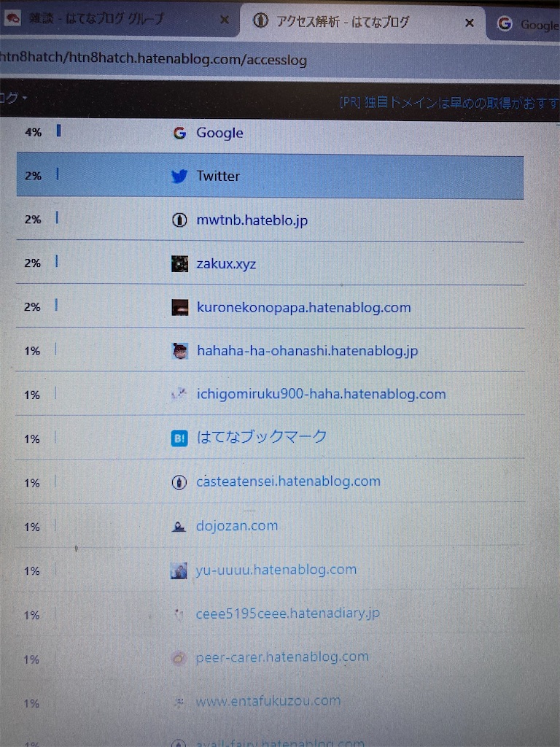Click the 4% value in the Google row
Image resolution: width=560 pixels, height=747 pixels.
(34, 132)
